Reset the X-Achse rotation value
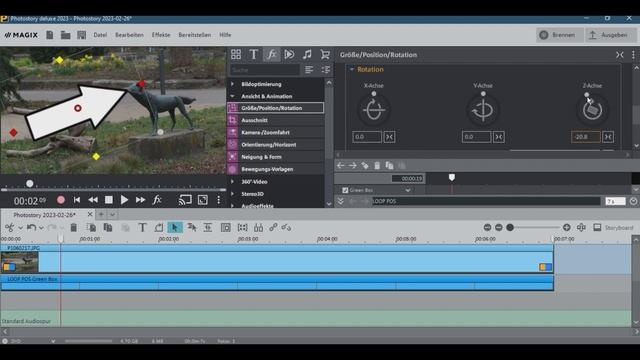640x360 pixels. coord(389,137)
